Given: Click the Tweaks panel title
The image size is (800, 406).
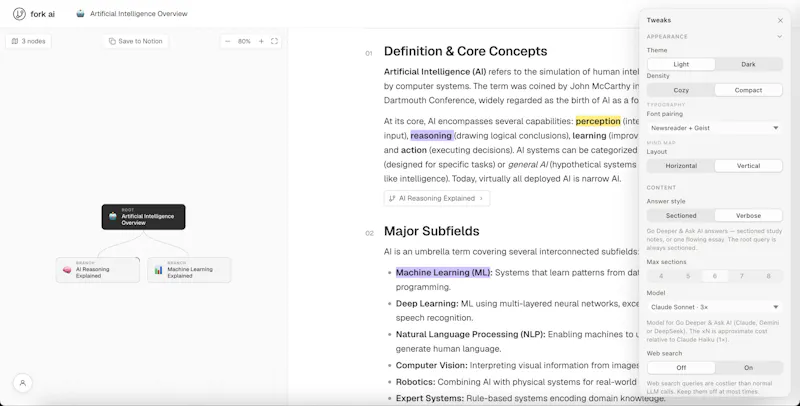Looking at the screenshot, I should [659, 20].
